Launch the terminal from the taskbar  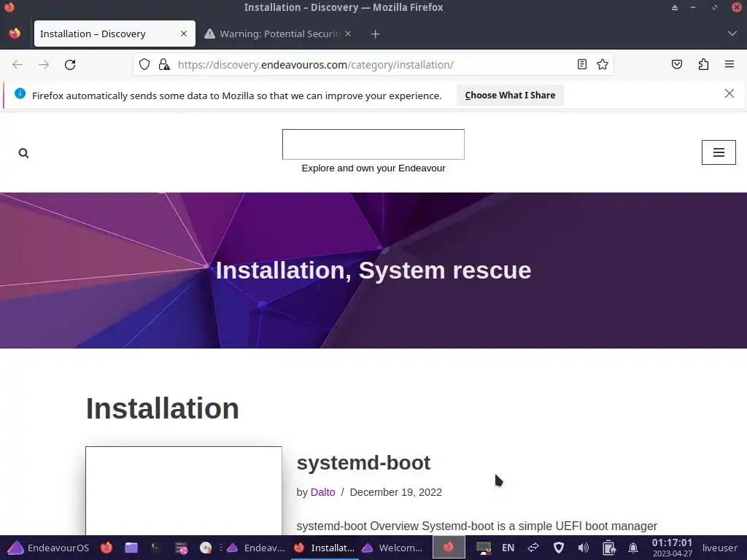[x=156, y=548]
